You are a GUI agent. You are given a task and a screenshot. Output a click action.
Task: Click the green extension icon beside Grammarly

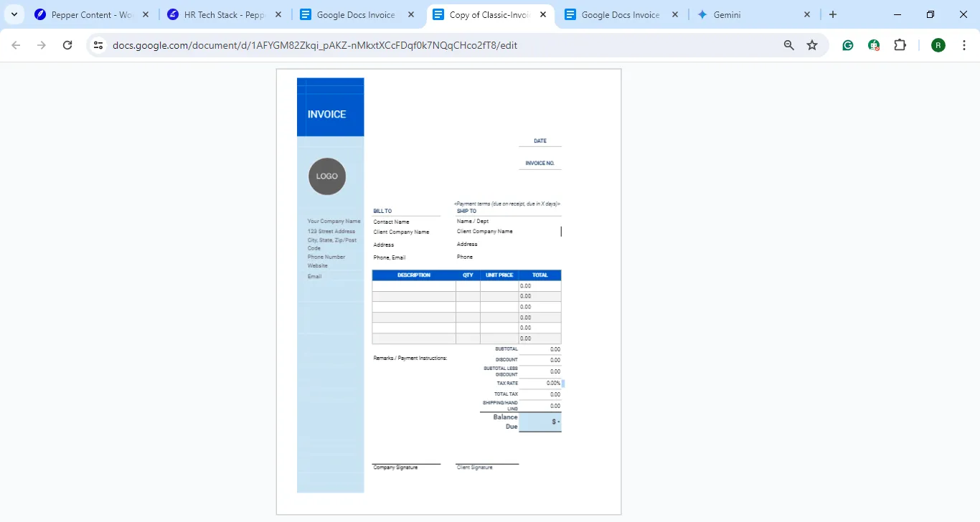click(x=874, y=45)
